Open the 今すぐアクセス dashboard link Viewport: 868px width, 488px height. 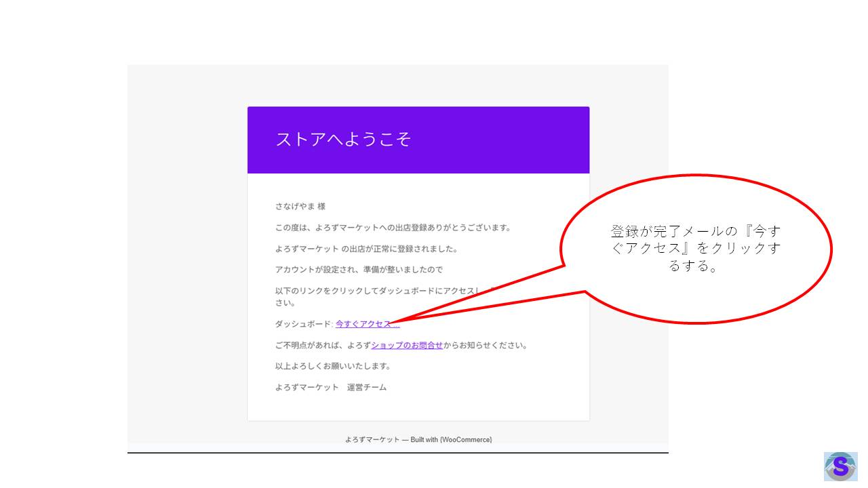coord(368,324)
